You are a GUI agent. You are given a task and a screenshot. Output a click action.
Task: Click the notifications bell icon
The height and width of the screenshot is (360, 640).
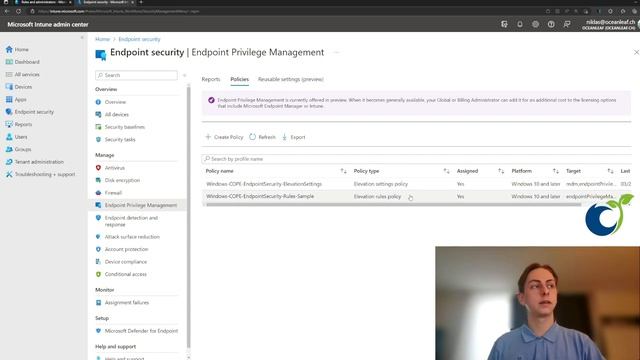pos(520,24)
